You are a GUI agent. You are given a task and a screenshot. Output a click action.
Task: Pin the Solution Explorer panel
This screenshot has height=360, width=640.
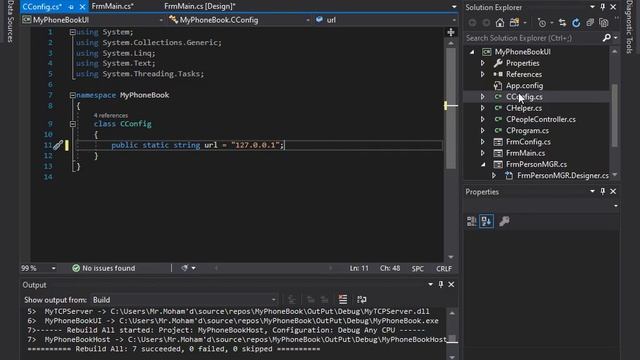pyautogui.click(x=603, y=7)
